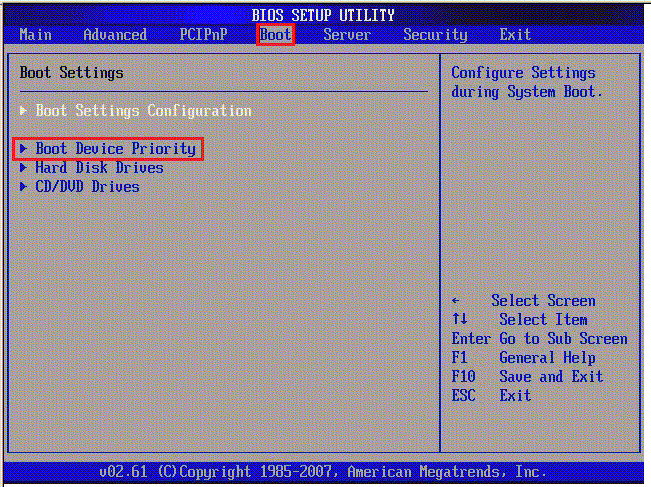
Task: Switch to the Main tab
Action: tap(36, 35)
